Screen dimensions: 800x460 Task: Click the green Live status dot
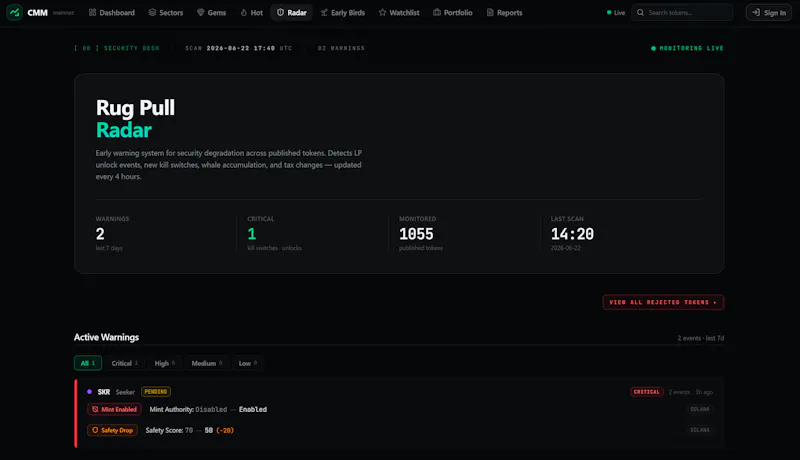point(609,12)
